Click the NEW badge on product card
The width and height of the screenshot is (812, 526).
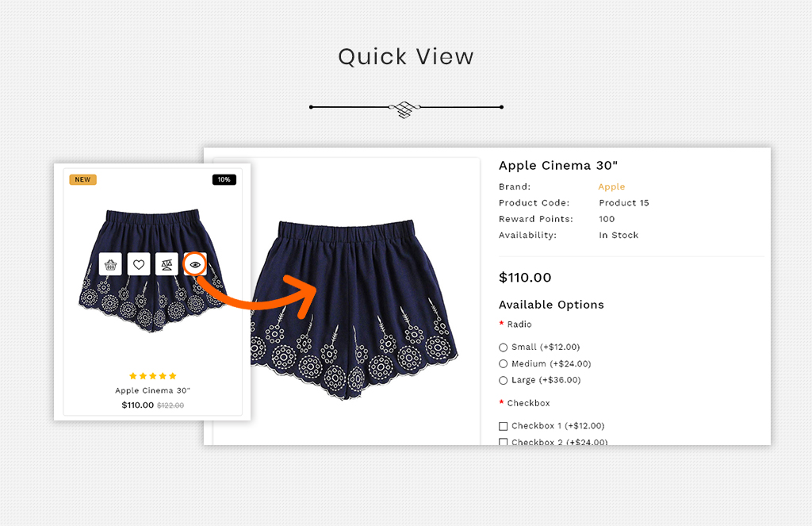point(82,180)
